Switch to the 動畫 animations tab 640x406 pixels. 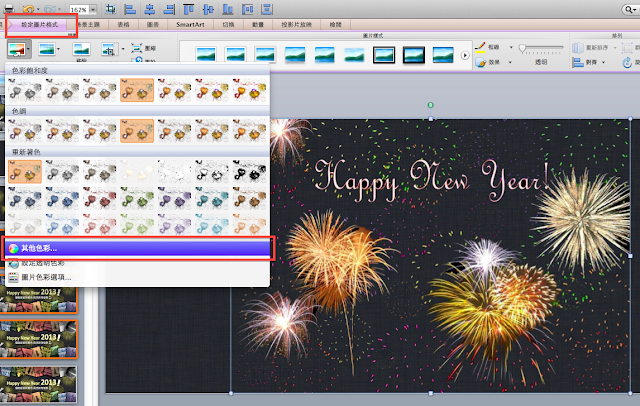point(258,24)
